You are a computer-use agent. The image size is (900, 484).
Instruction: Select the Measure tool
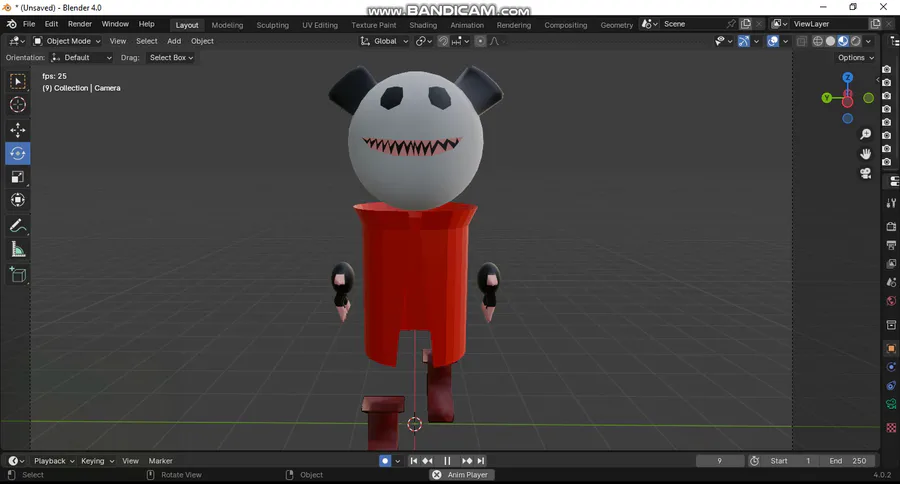[18, 250]
